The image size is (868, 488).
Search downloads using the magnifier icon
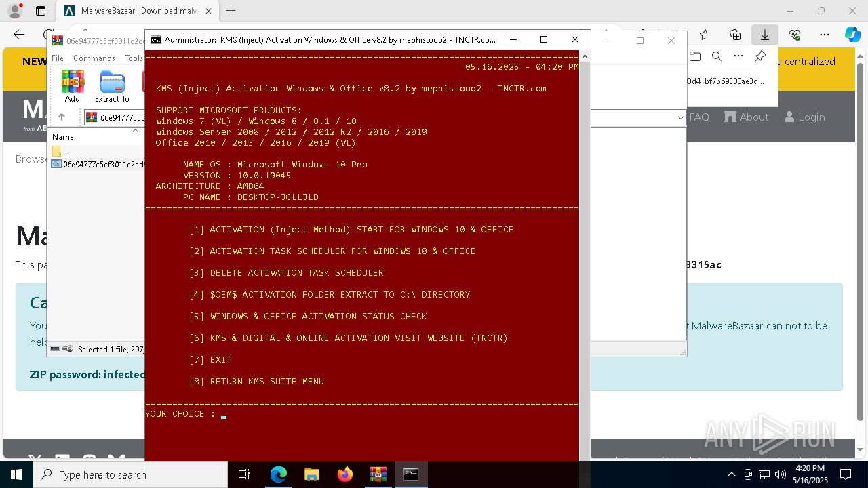[x=717, y=56]
